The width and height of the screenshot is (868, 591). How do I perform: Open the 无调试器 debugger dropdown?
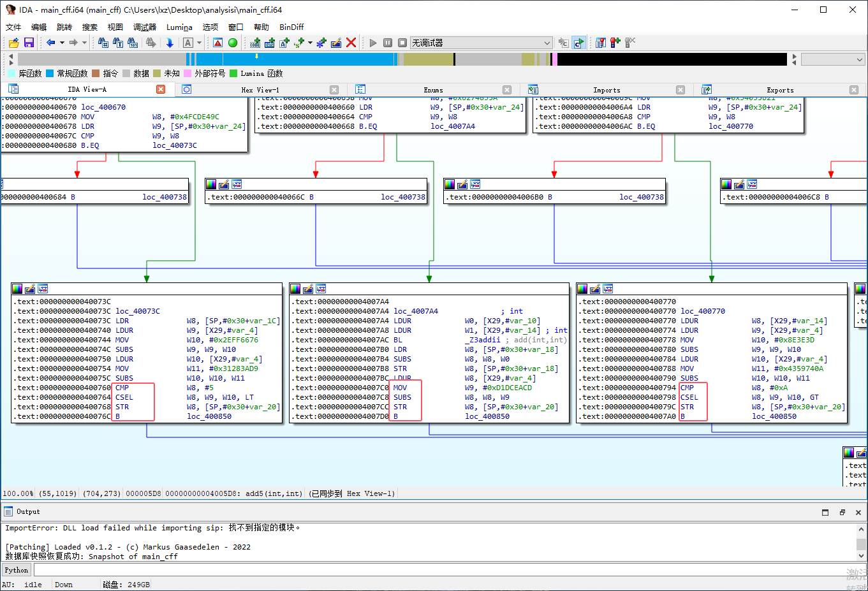[482, 43]
